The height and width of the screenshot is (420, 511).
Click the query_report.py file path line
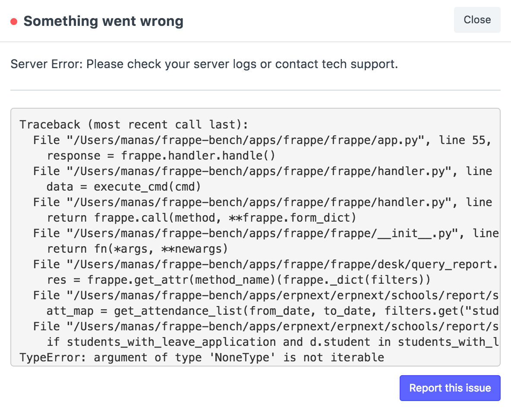click(x=259, y=264)
